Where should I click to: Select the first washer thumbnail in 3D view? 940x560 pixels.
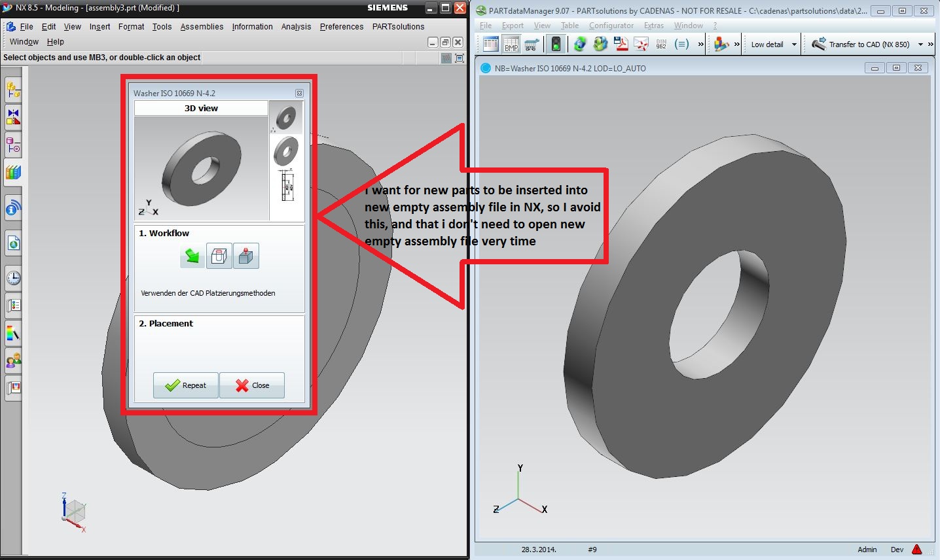pos(286,118)
